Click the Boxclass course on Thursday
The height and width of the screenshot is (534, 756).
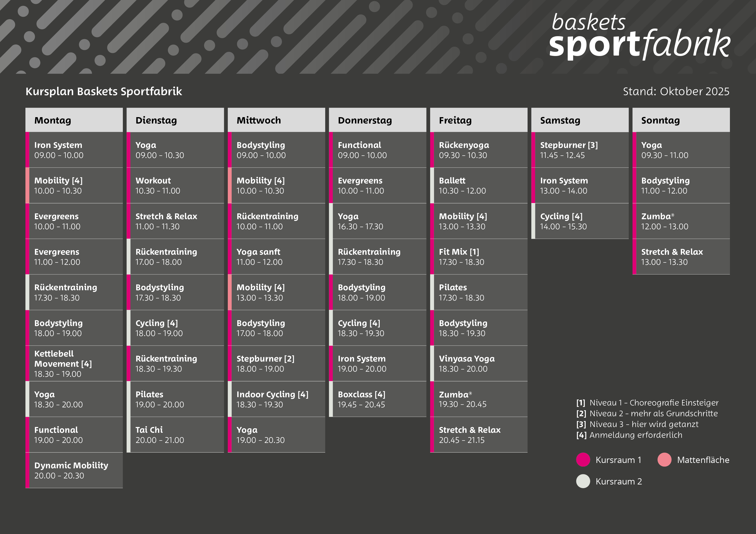[x=377, y=399]
